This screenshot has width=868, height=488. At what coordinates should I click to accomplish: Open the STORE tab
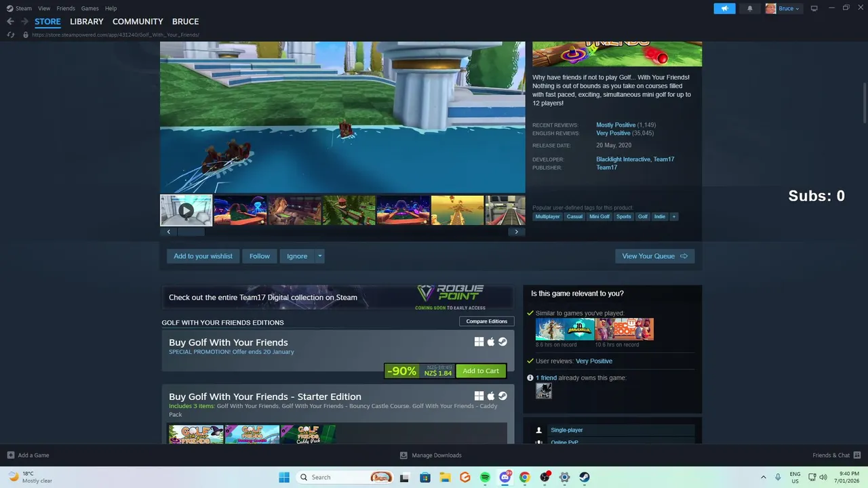tap(47, 22)
